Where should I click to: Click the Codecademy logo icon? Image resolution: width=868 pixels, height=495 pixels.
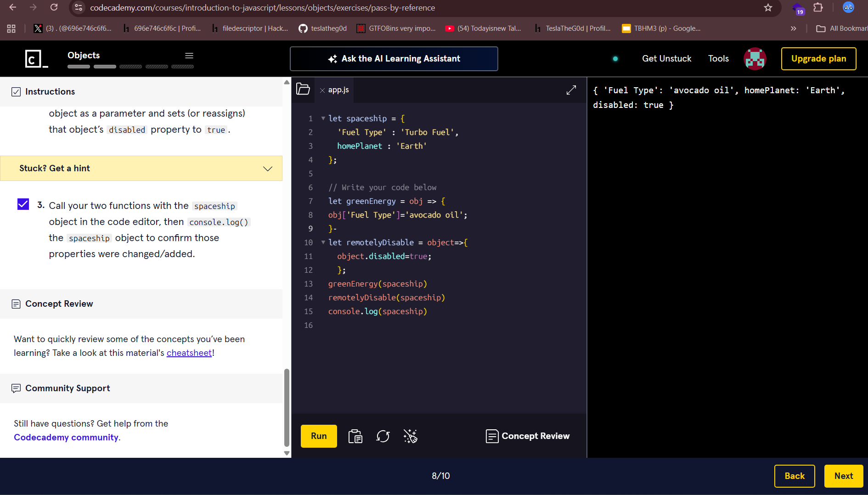pyautogui.click(x=36, y=59)
